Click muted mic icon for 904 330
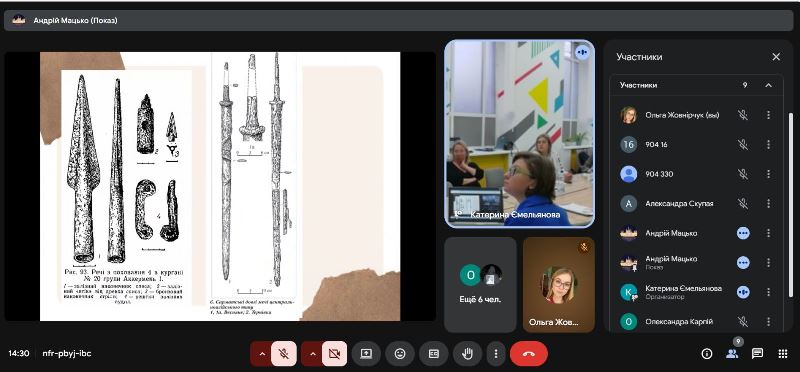800x372 pixels. (743, 174)
